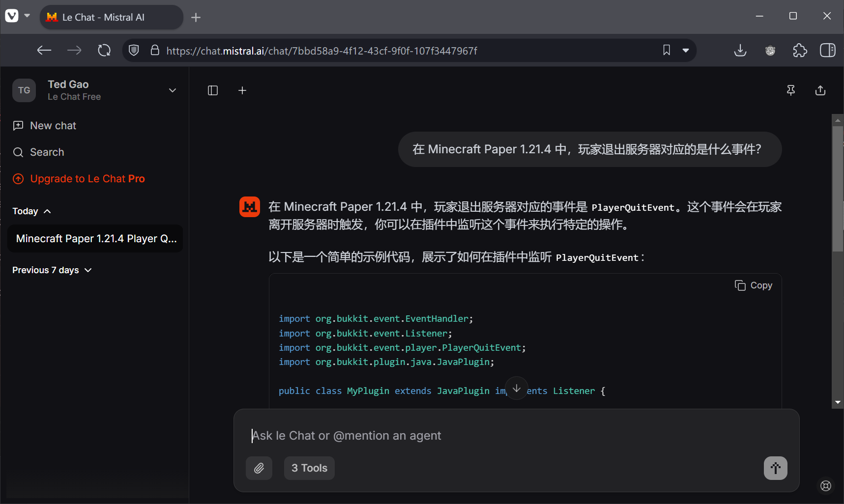Reload the page with the refresh icon
Viewport: 844px width, 504px height.
(x=104, y=51)
